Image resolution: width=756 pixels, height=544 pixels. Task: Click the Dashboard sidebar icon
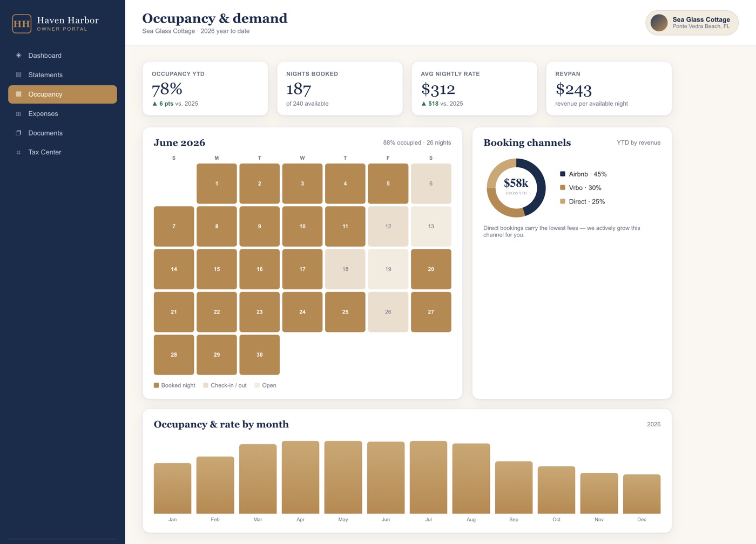point(18,56)
